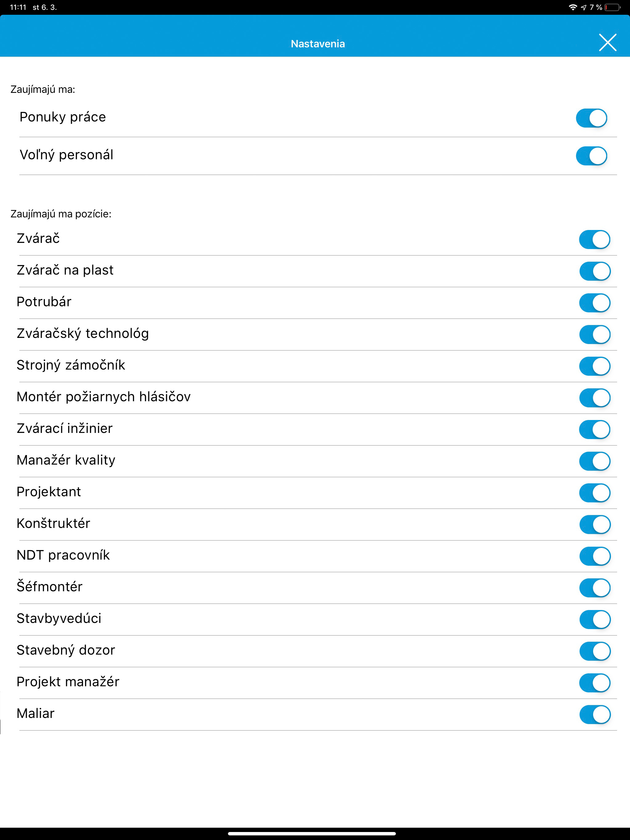The width and height of the screenshot is (630, 840).
Task: Toggle the Ponuky práce switch
Action: click(592, 118)
